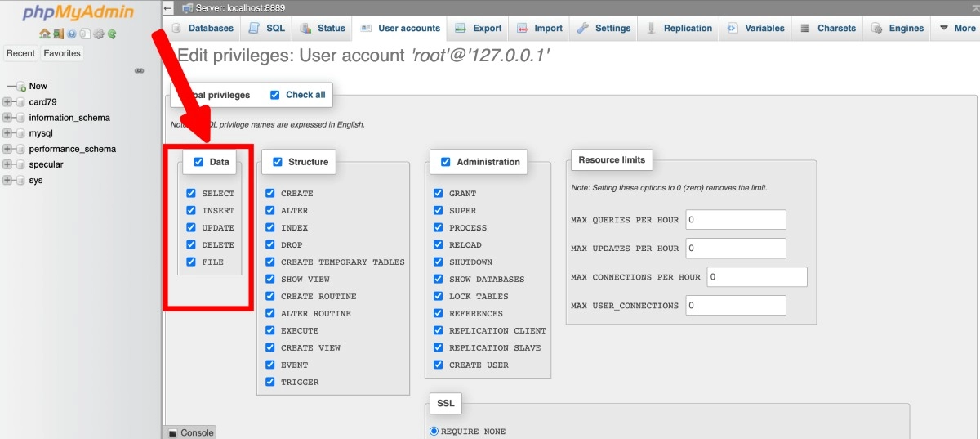Viewport: 980px width, 439px height.
Task: Open the Variables tab
Action: (x=756, y=28)
